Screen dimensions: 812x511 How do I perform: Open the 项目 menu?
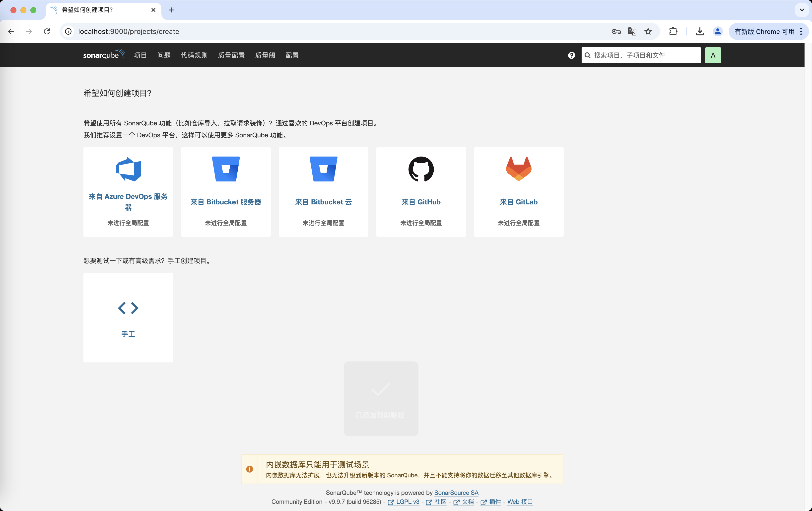click(x=140, y=55)
